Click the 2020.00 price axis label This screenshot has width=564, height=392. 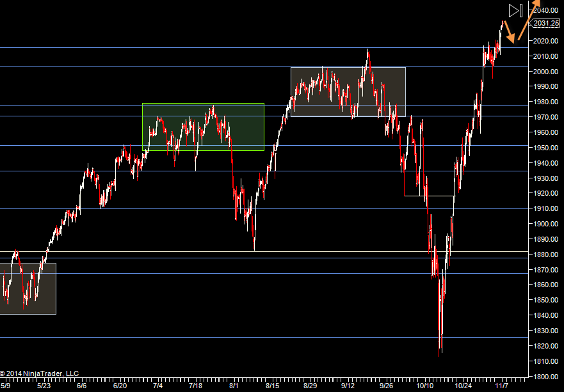[x=546, y=41]
